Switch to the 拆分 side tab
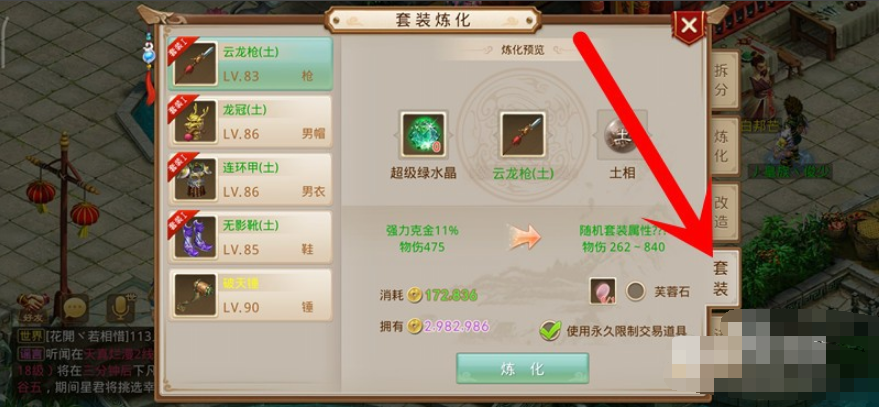Image resolution: width=879 pixels, height=407 pixels. click(722, 80)
